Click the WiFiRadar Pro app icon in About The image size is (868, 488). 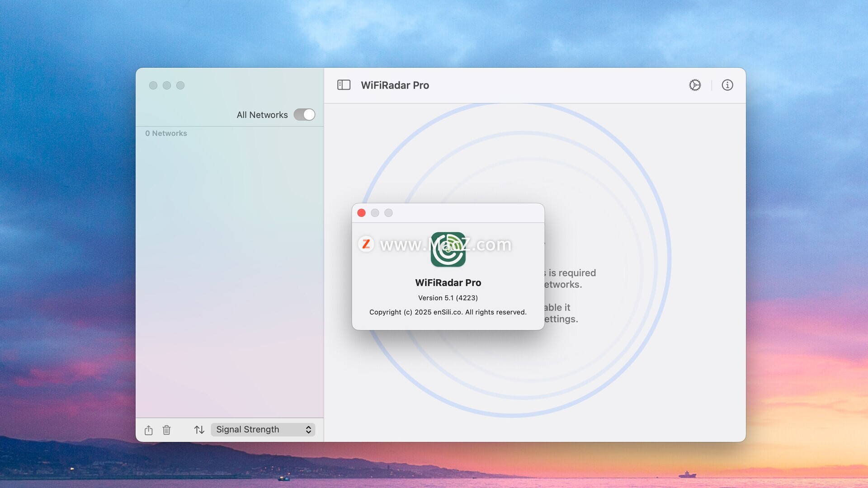click(x=448, y=249)
